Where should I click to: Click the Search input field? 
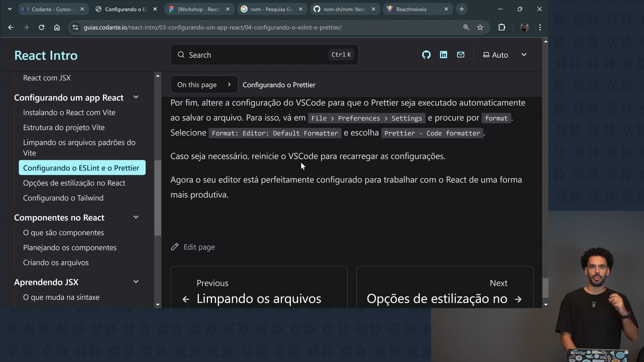pos(264,55)
